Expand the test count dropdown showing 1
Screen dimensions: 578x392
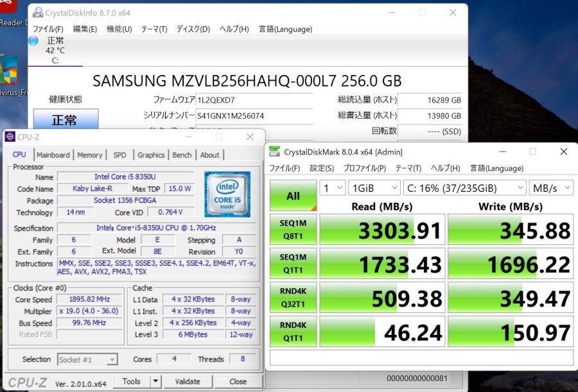333,188
